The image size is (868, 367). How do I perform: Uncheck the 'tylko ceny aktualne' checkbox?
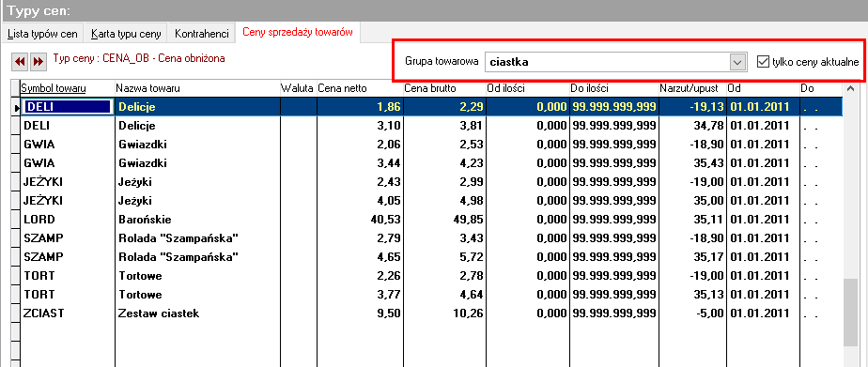tap(764, 62)
